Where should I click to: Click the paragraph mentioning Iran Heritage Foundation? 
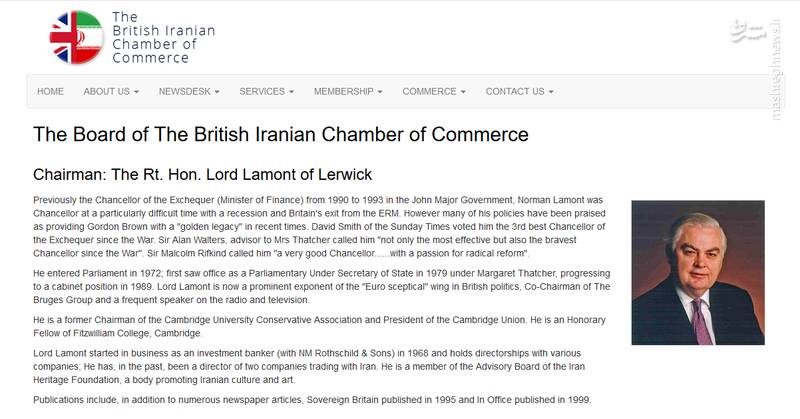pos(309,366)
